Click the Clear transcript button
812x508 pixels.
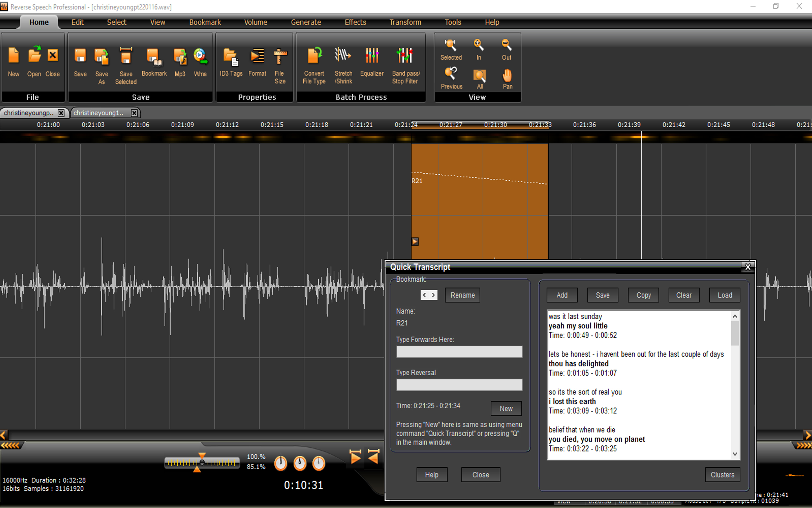click(x=684, y=295)
